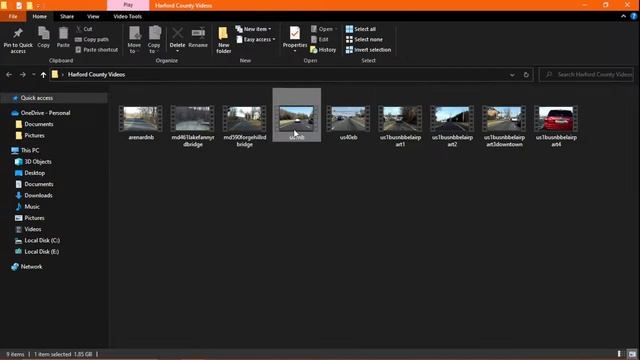Click the Play contextual tab
Screen dimensions: 640x360
pos(128,5)
